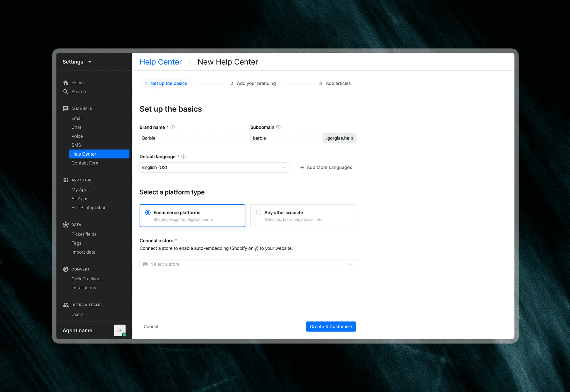This screenshot has width=570, height=392.
Task: Open Contact Form in sidebar
Action: pyautogui.click(x=85, y=163)
